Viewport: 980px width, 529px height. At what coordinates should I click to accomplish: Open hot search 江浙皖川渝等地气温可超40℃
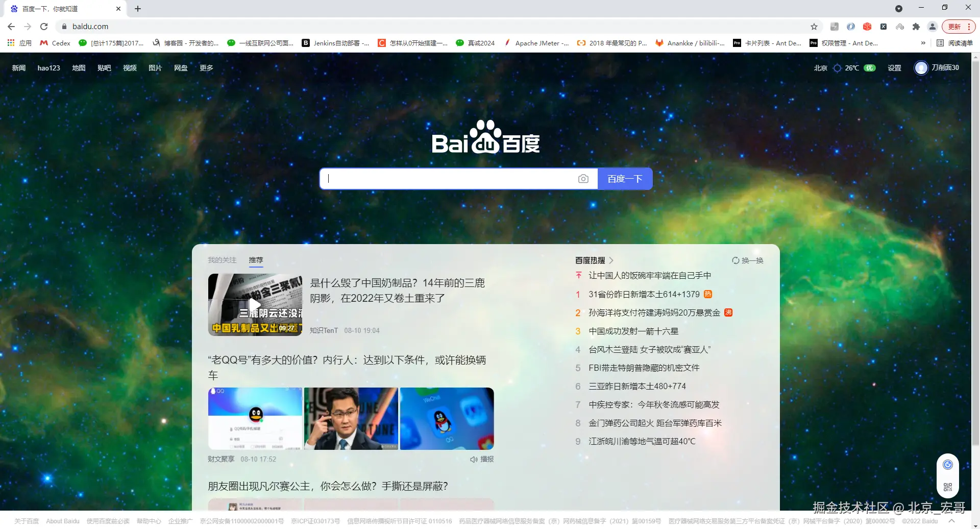[x=642, y=442]
